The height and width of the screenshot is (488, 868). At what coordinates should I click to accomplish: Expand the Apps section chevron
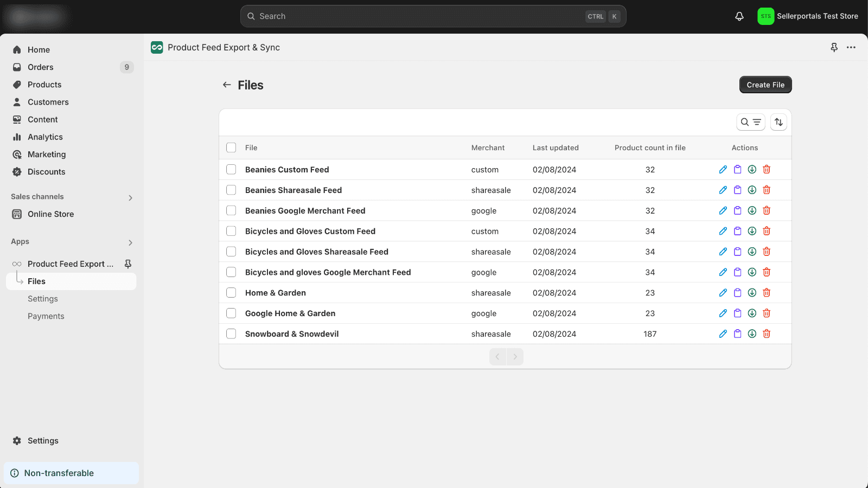tap(130, 242)
